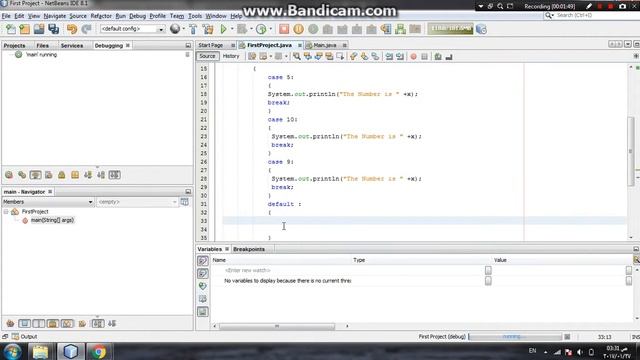
Task: Open the Debug menu
Action: [x=138, y=16]
